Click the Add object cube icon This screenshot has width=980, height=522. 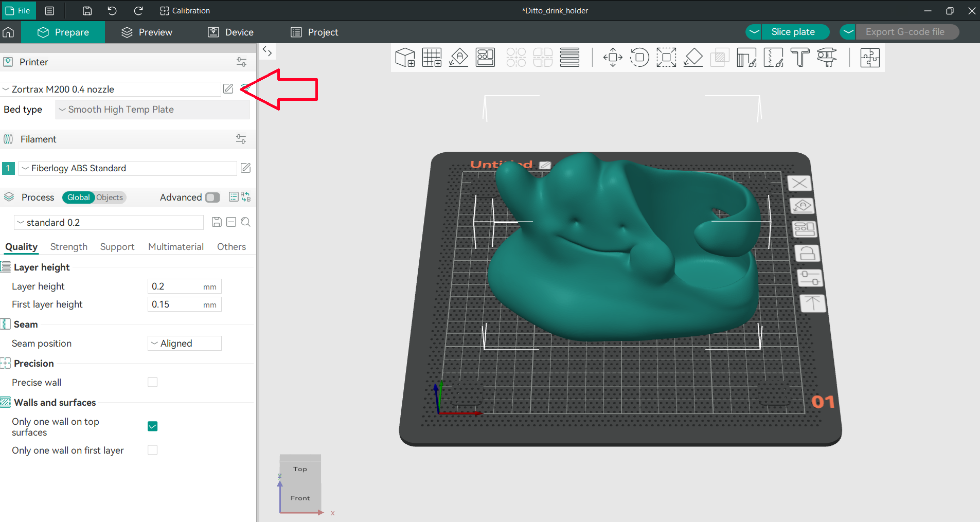(405, 58)
